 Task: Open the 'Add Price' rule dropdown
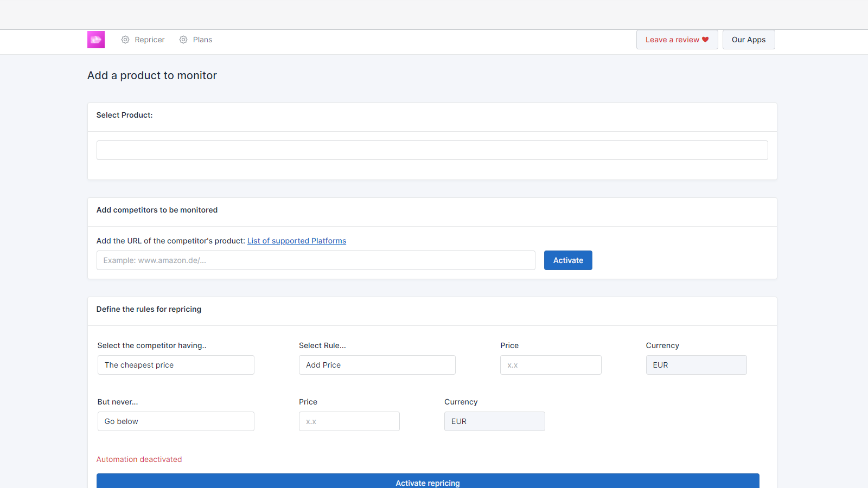[x=377, y=365]
